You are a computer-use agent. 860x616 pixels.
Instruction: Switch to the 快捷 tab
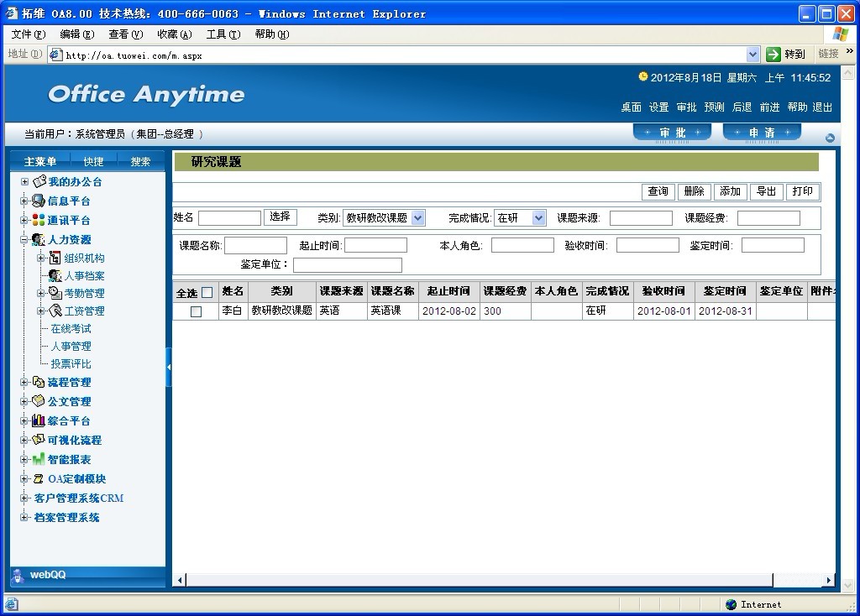point(93,161)
